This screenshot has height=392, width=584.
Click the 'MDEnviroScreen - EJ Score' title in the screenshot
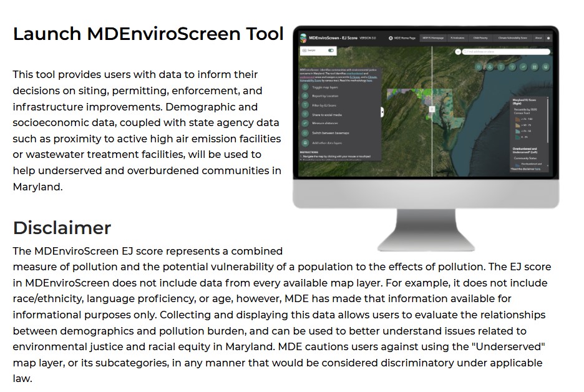coord(333,38)
